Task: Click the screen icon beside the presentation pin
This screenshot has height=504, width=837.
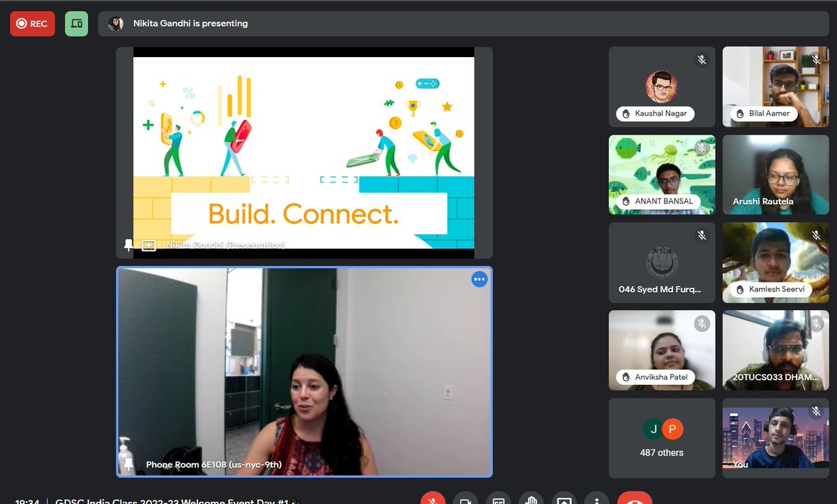Action: pyautogui.click(x=149, y=245)
